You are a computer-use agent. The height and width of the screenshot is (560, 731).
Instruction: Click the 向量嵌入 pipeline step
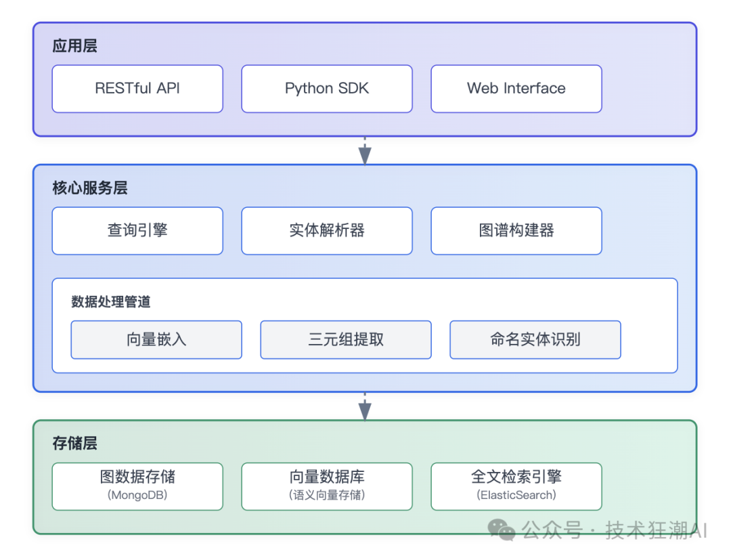[x=156, y=340]
